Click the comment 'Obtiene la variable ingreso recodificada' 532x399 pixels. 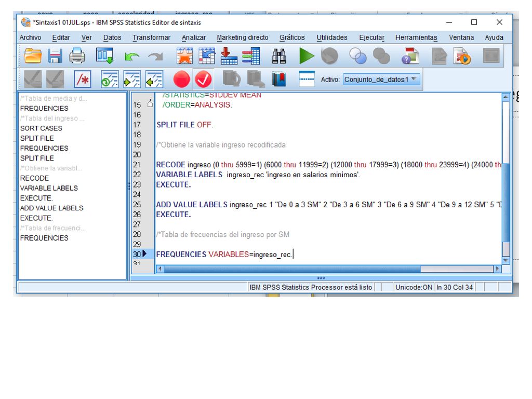(x=221, y=145)
